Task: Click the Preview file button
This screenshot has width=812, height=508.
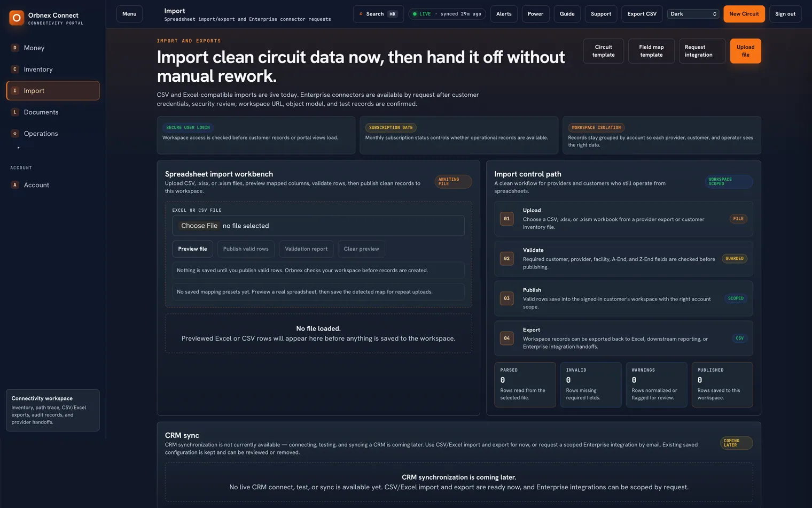Action: pyautogui.click(x=192, y=249)
